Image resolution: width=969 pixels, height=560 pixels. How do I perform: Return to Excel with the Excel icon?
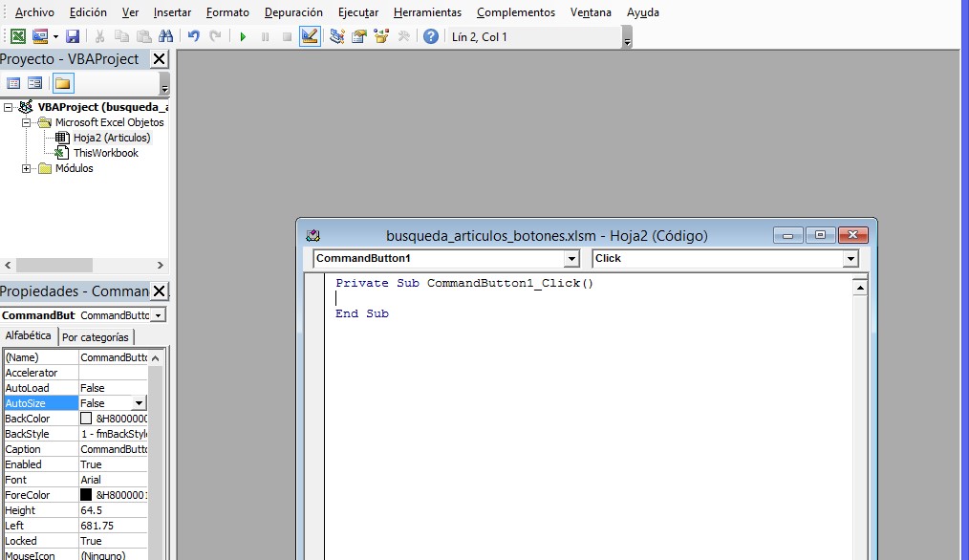click(x=17, y=36)
